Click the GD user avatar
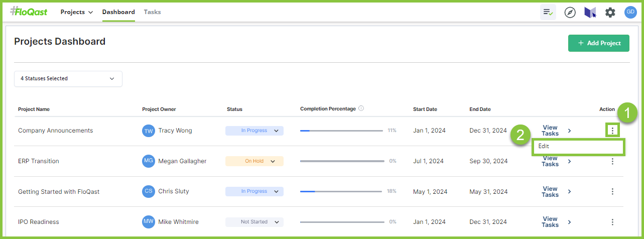644x239 pixels. pos(630,13)
